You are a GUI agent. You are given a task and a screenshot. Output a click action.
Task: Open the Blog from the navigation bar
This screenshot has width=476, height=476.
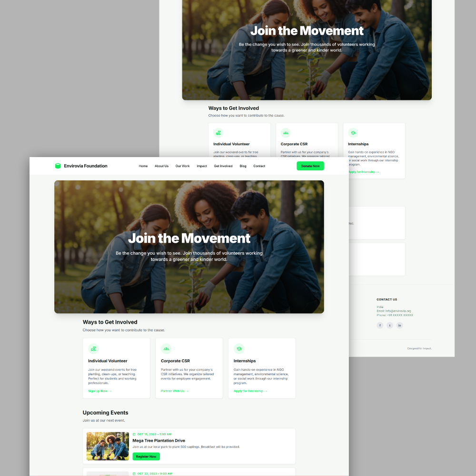coord(243,166)
